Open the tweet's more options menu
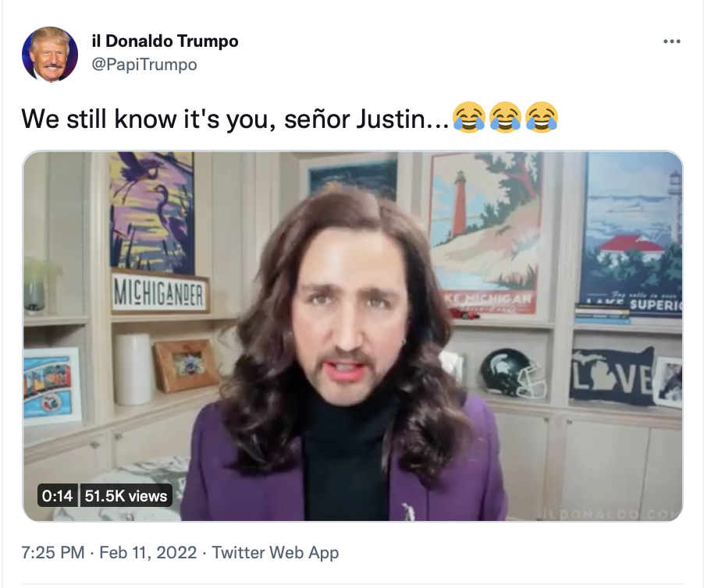The image size is (704, 588). coord(672,41)
